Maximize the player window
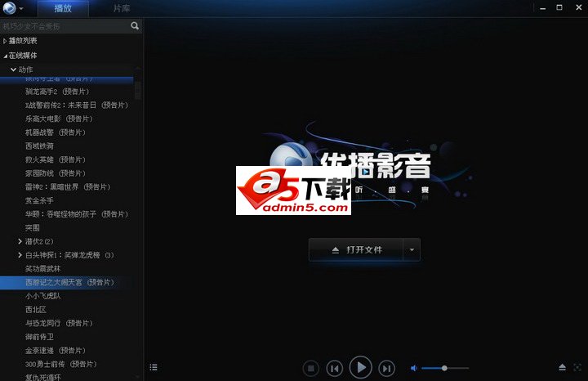588x381 pixels. (559, 7)
